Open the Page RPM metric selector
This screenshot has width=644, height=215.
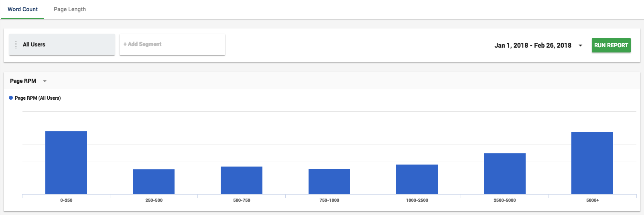[28, 81]
